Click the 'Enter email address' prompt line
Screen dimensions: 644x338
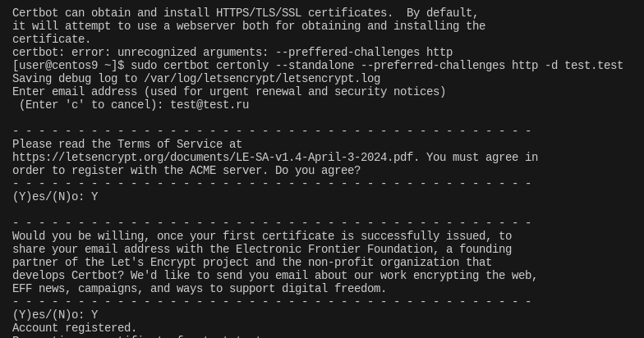pos(229,92)
